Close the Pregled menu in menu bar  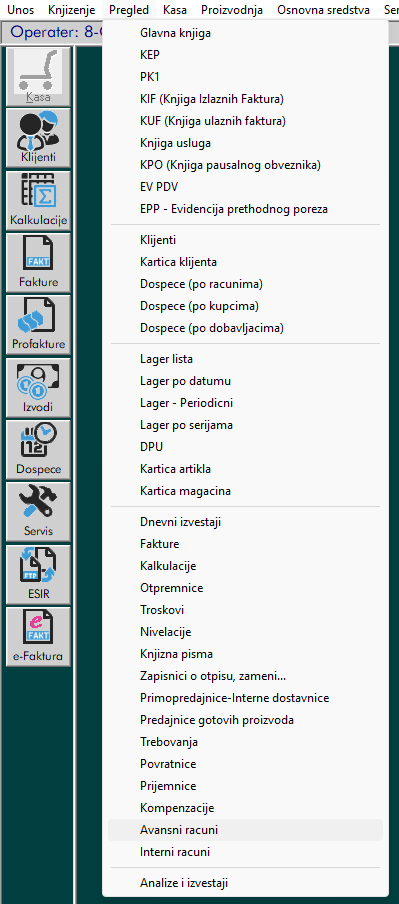[129, 10]
